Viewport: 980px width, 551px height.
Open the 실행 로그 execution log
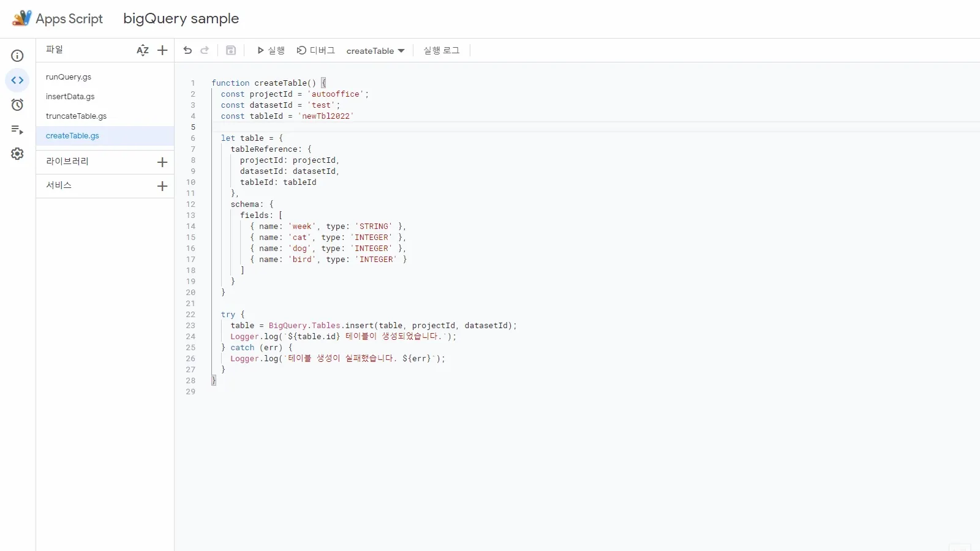click(442, 50)
